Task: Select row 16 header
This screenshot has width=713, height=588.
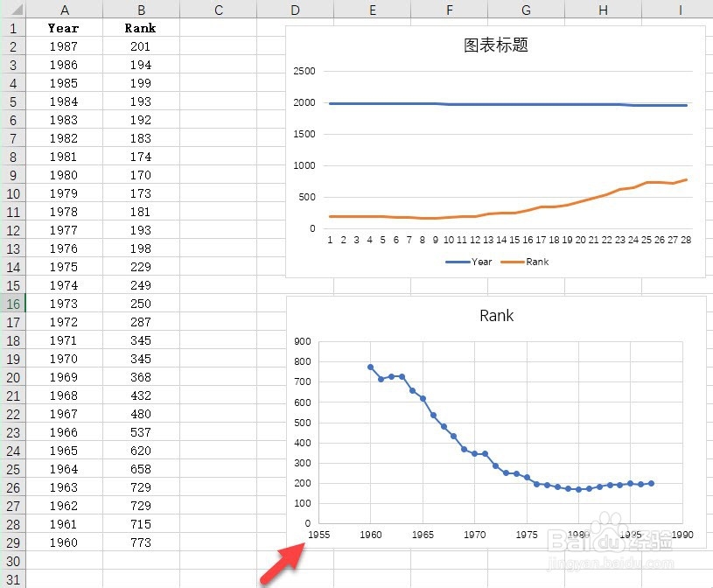Action: [13, 304]
